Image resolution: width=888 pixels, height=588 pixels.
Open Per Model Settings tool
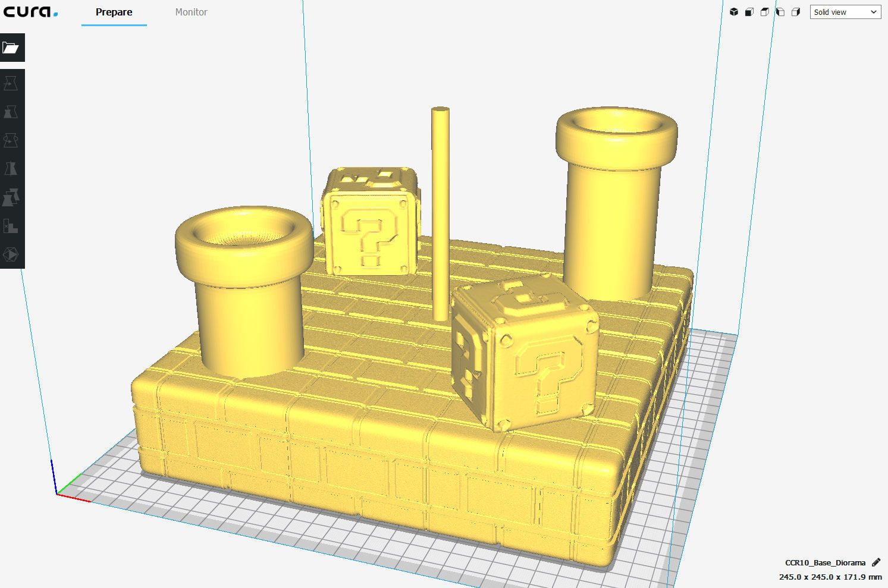(x=11, y=197)
